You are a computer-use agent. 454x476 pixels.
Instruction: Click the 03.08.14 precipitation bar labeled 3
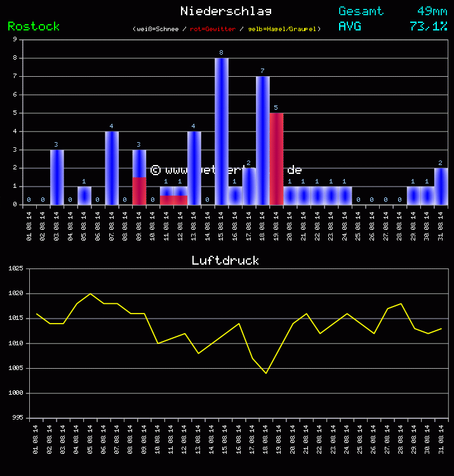(57, 177)
